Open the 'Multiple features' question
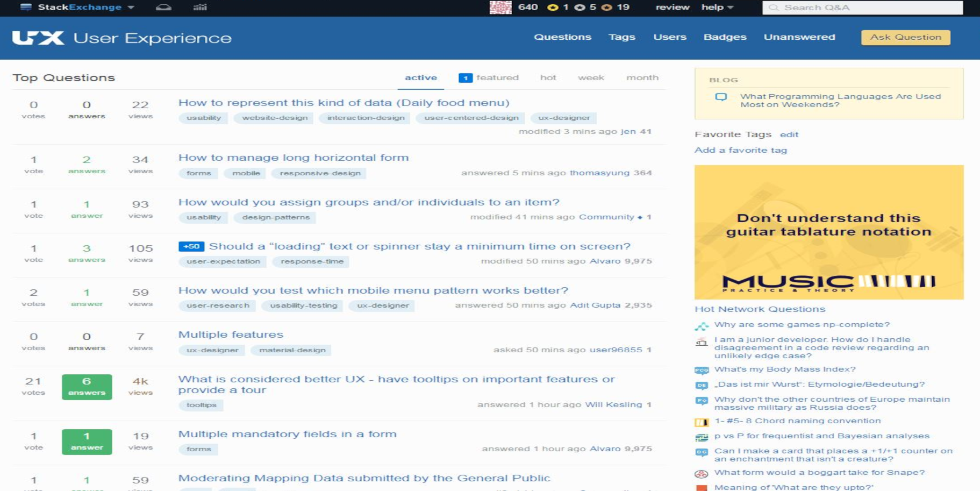This screenshot has width=980, height=491. [x=231, y=335]
